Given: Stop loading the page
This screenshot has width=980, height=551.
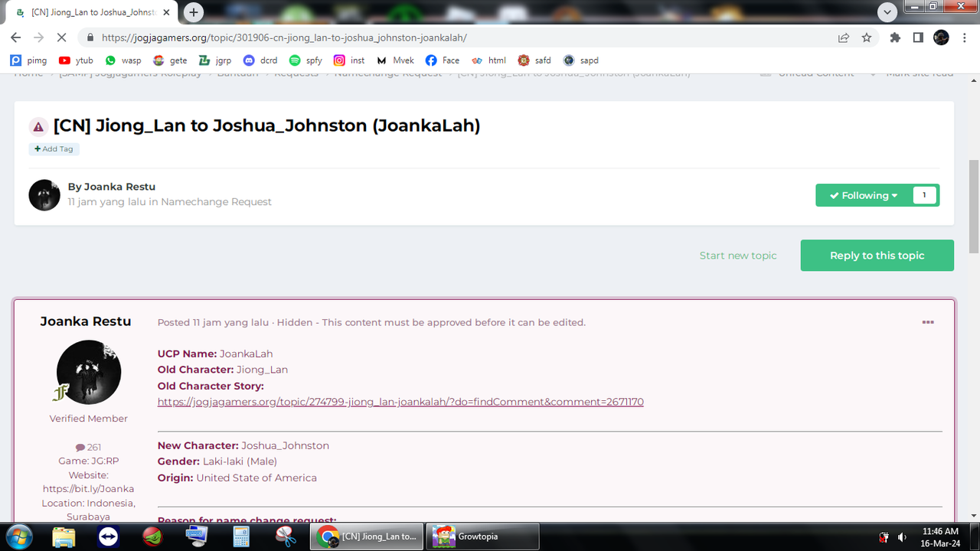Looking at the screenshot, I should (62, 37).
